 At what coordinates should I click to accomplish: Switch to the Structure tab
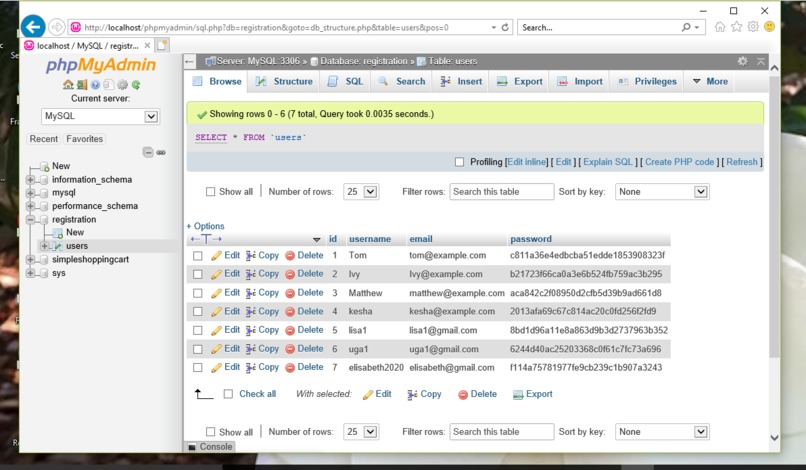pyautogui.click(x=285, y=81)
